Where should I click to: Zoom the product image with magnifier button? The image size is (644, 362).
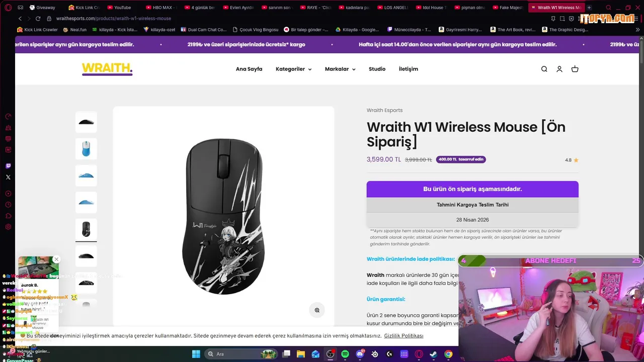pos(317,310)
